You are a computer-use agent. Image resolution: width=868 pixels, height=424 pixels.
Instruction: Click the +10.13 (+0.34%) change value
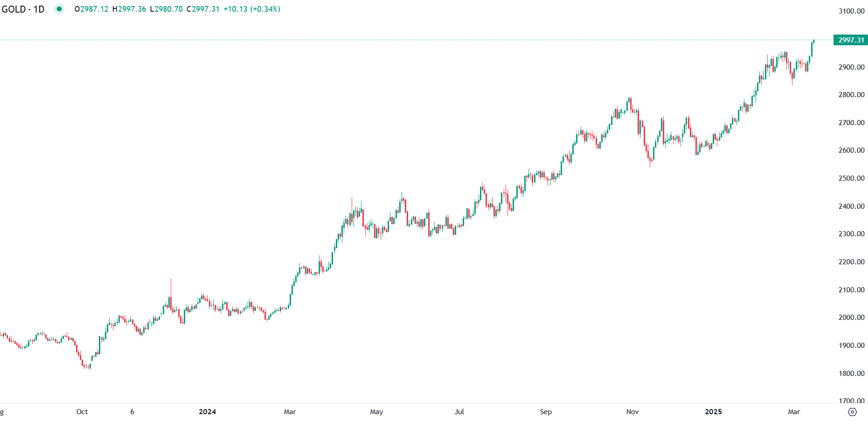252,9
